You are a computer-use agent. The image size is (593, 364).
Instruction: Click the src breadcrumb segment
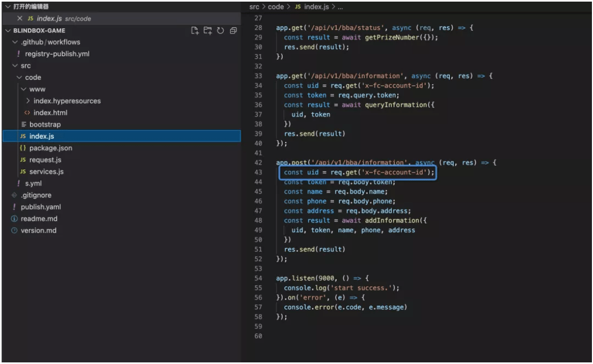pos(254,7)
